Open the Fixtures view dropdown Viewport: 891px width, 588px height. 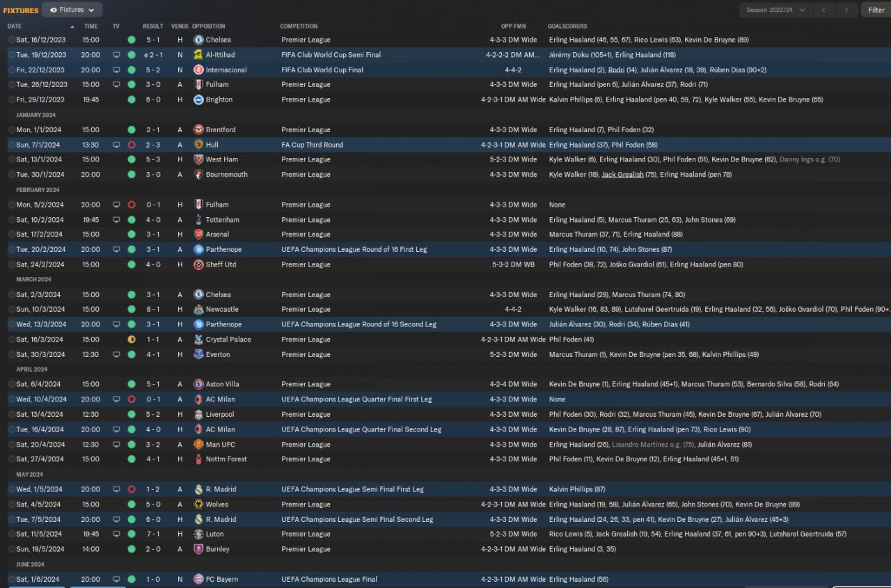[x=72, y=10]
